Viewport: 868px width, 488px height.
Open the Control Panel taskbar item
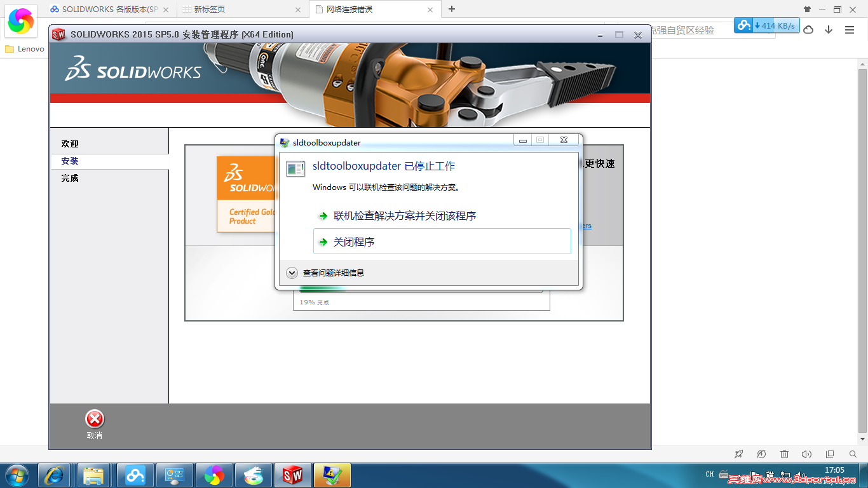pos(175,475)
